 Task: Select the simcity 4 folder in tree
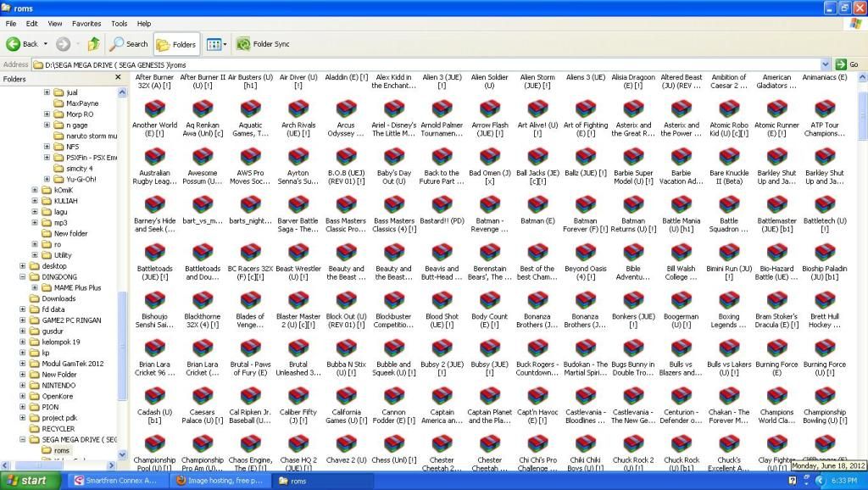click(x=79, y=169)
